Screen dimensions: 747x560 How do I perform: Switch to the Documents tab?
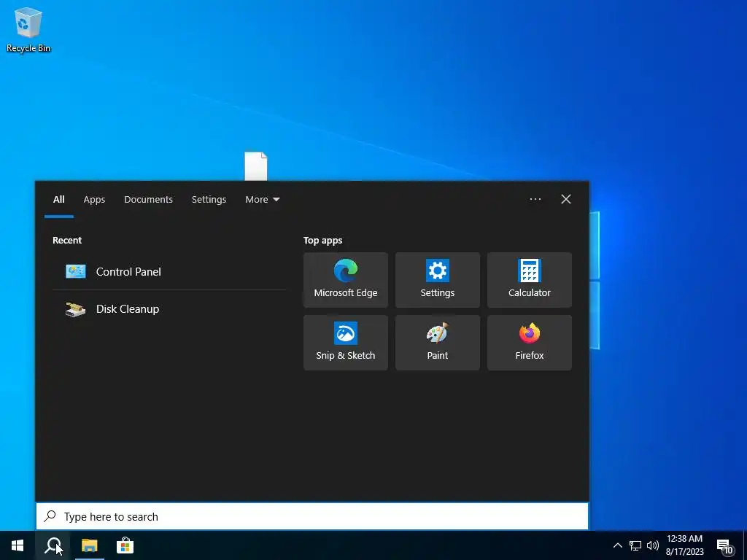148,200
